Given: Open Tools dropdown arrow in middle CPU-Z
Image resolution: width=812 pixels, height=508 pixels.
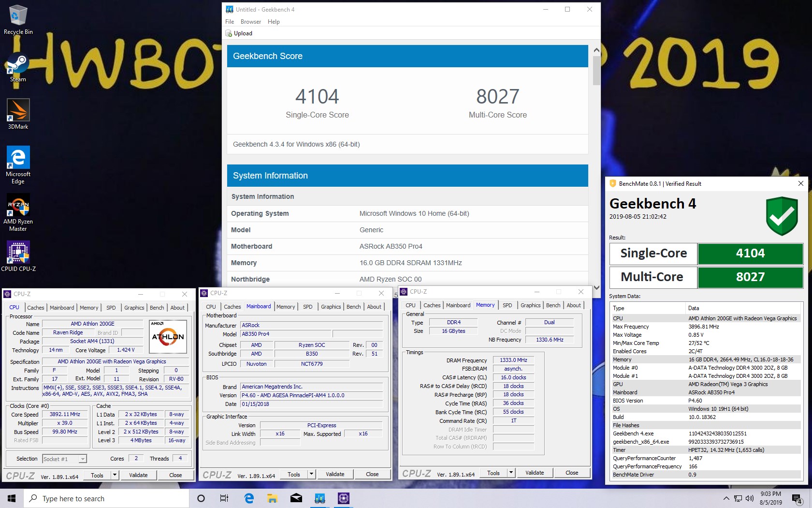Looking at the screenshot, I should pos(311,474).
